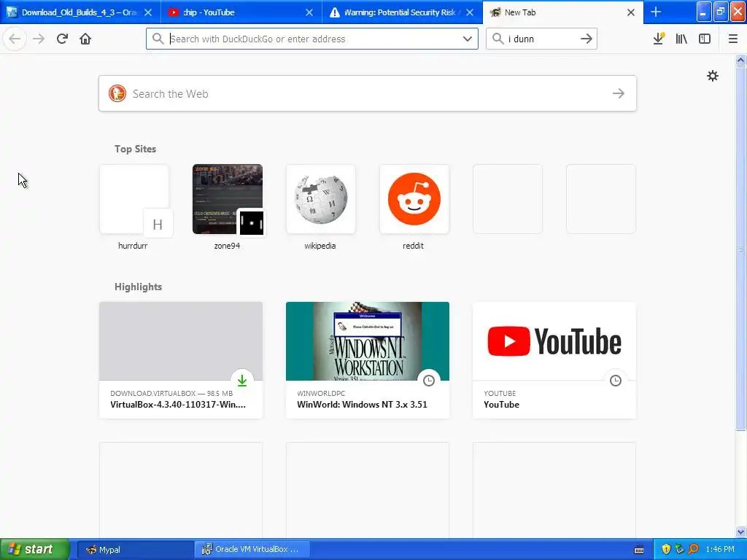Click the address bar magnifier icon
The height and width of the screenshot is (560, 747).
[x=158, y=39]
